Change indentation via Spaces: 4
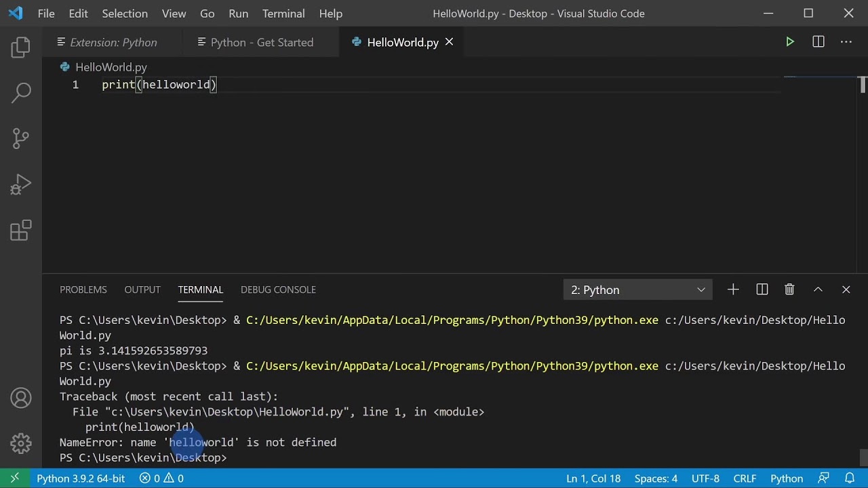 tap(656, 479)
